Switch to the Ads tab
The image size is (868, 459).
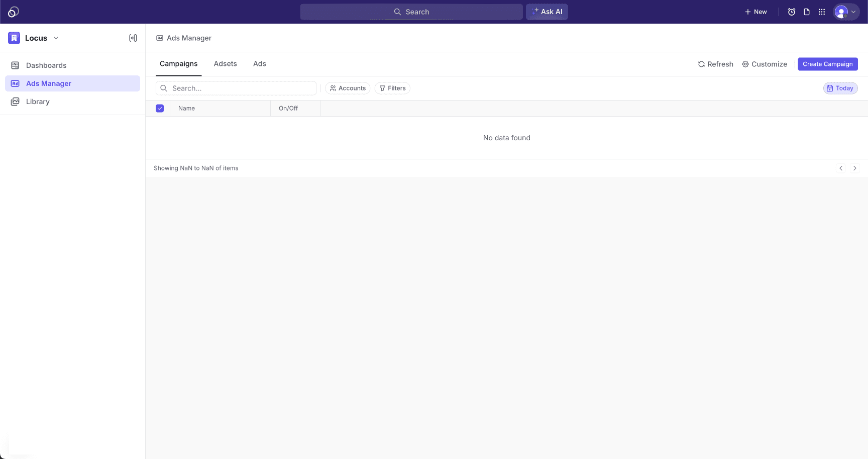[x=260, y=64]
